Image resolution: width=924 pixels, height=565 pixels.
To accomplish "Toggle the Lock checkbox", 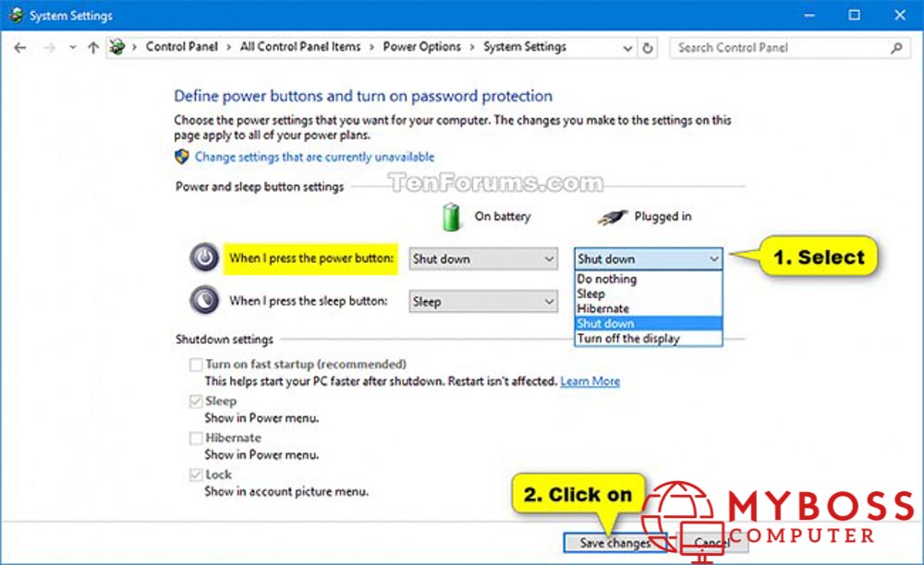I will 196,475.
